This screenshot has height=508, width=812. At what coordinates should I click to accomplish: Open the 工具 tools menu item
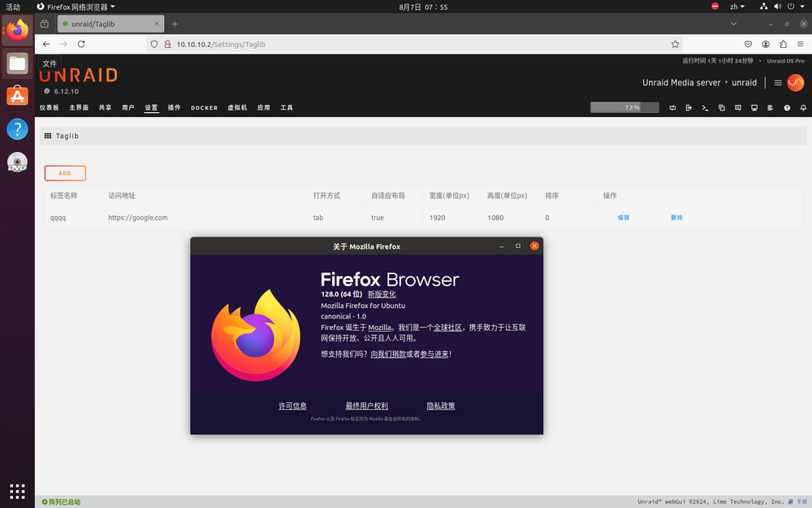coord(287,108)
